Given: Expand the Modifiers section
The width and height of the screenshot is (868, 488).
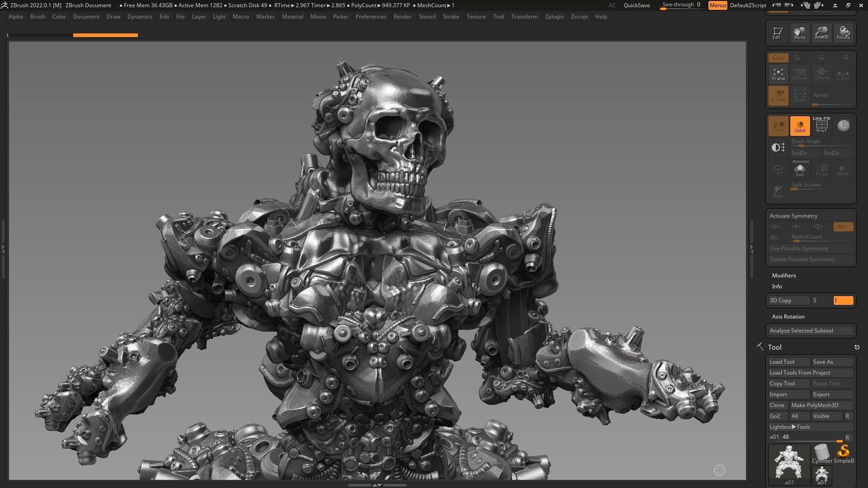Looking at the screenshot, I should pyautogui.click(x=784, y=276).
